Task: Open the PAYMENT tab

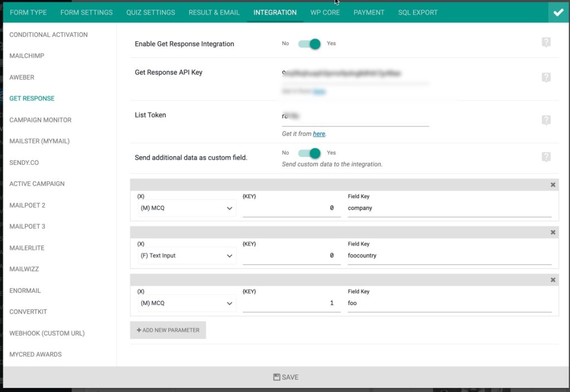Action: (x=368, y=12)
